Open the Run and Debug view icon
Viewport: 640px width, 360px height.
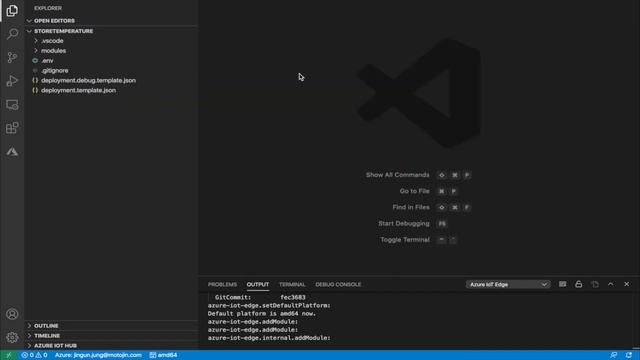tap(12, 81)
